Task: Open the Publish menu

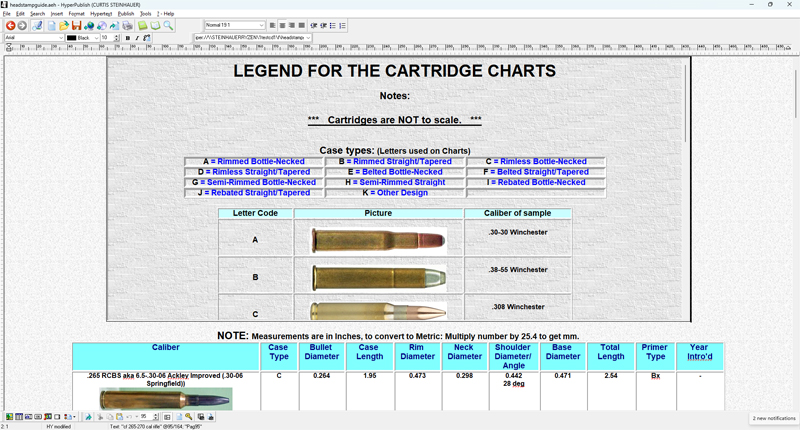Action: click(126, 14)
